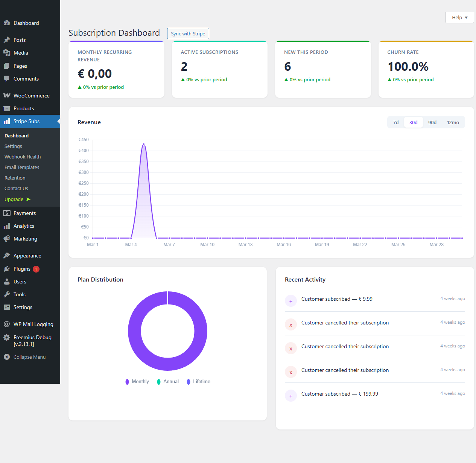This screenshot has height=463, width=476.
Task: Click the Marketing megaphone icon
Action: coord(7,239)
